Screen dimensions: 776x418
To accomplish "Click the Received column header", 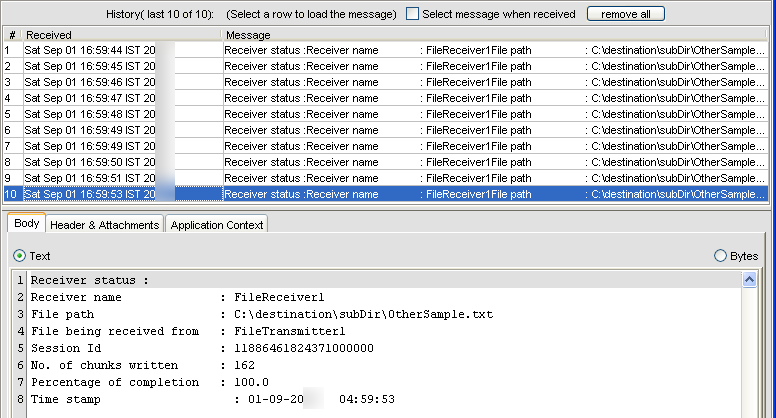I will click(x=122, y=35).
